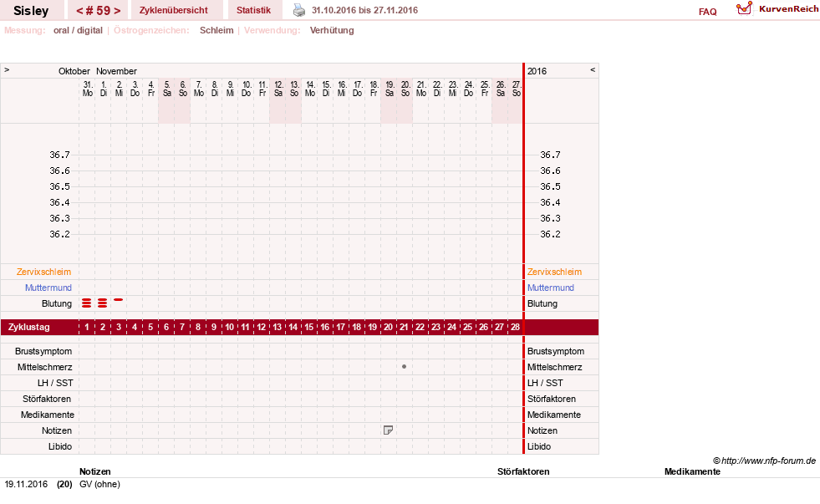The width and height of the screenshot is (820, 504).
Task: Click the cycle number #59
Action: pos(99,11)
